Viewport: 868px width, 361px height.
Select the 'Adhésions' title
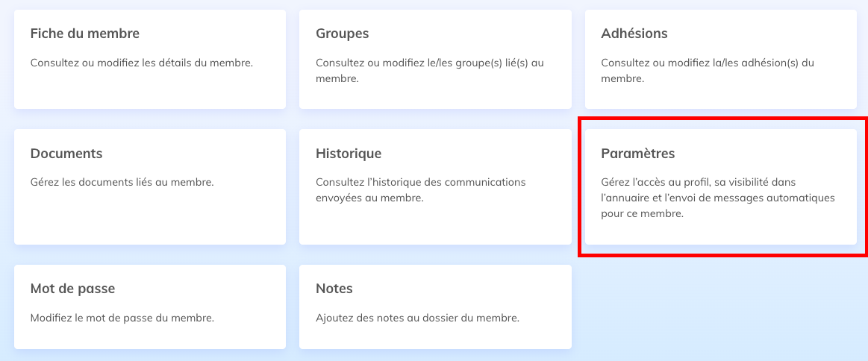(634, 34)
